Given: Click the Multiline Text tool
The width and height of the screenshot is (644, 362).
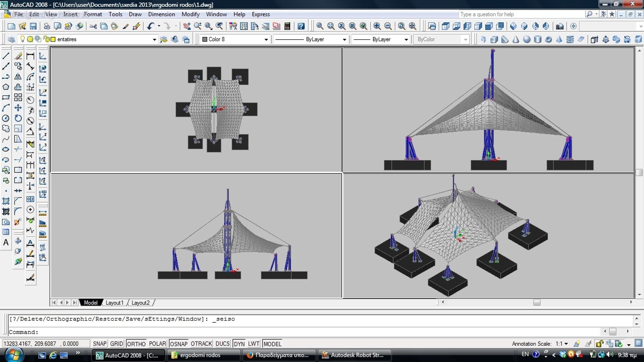Looking at the screenshot, I should click(6, 243).
